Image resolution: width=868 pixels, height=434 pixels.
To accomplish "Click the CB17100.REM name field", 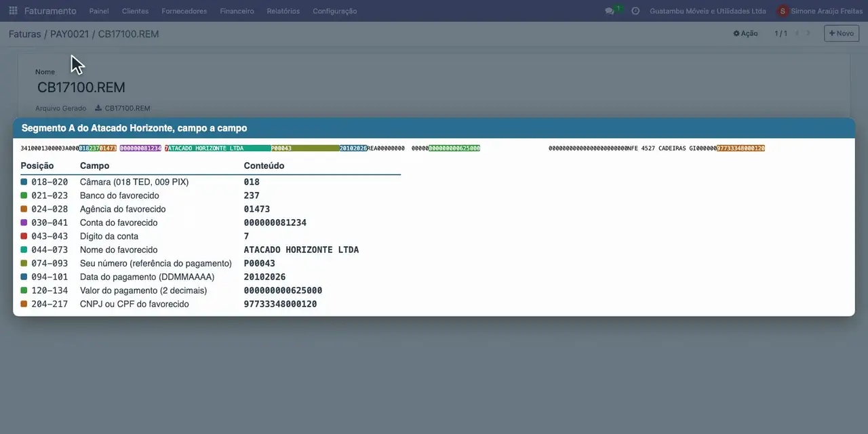I will click(x=81, y=87).
